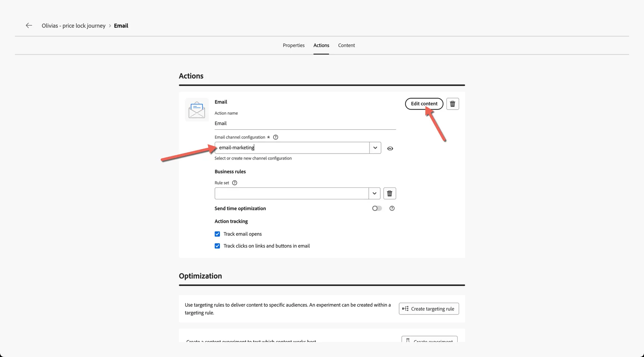The height and width of the screenshot is (357, 644).
Task: Click the Edit content button
Action: point(424,104)
